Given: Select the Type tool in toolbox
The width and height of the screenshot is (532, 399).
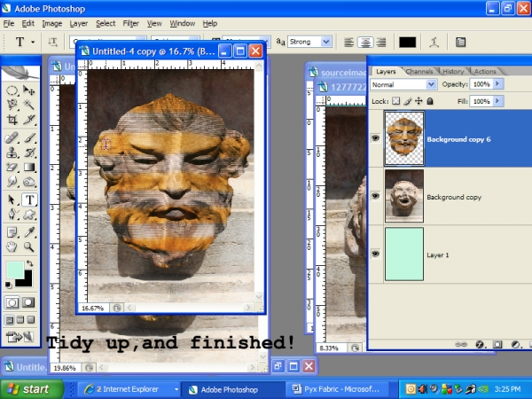Looking at the screenshot, I should click(29, 199).
